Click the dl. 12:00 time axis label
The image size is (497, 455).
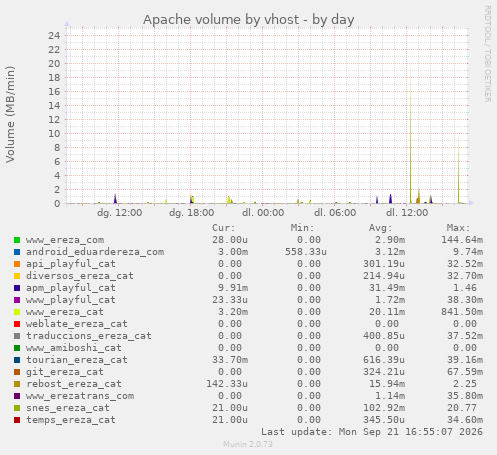coord(407,213)
